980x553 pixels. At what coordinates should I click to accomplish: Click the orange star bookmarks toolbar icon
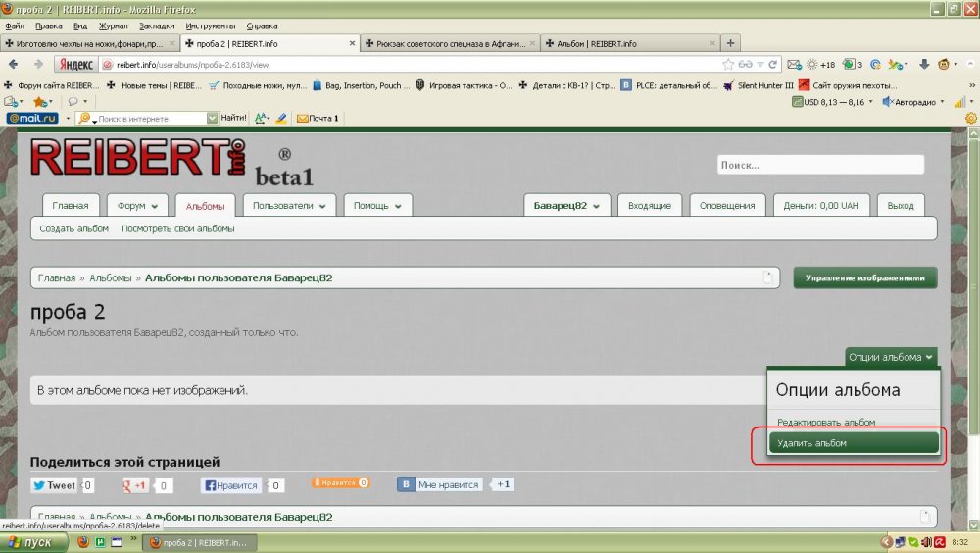pos(41,101)
